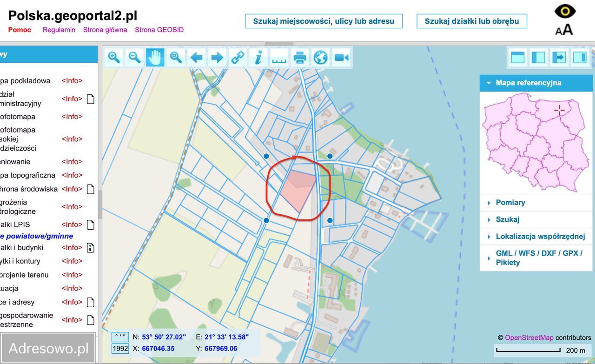This screenshot has width=595, height=364.
Task: Open <Info> for Mapa podkładowa layer
Action: click(72, 81)
